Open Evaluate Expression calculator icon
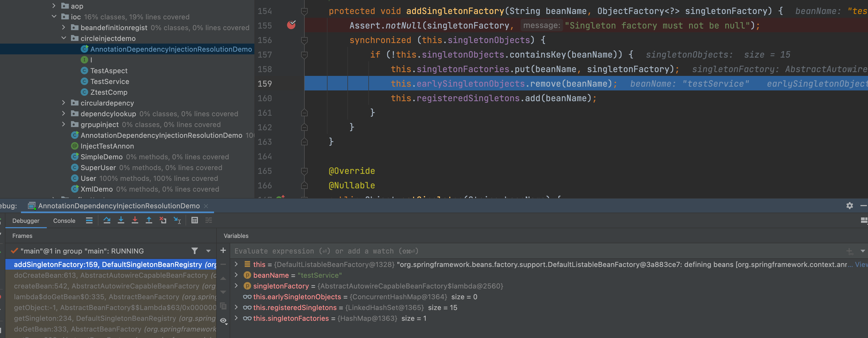Viewport: 868px width, 338px height. coord(194,220)
